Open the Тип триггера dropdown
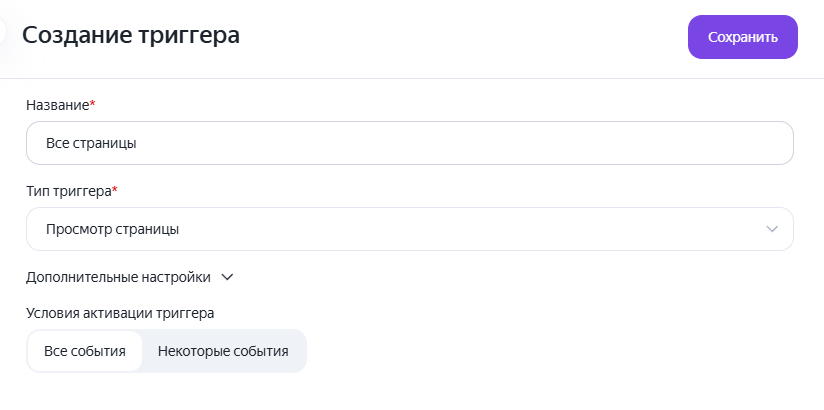Screen dimensions: 824x410 click(x=409, y=229)
